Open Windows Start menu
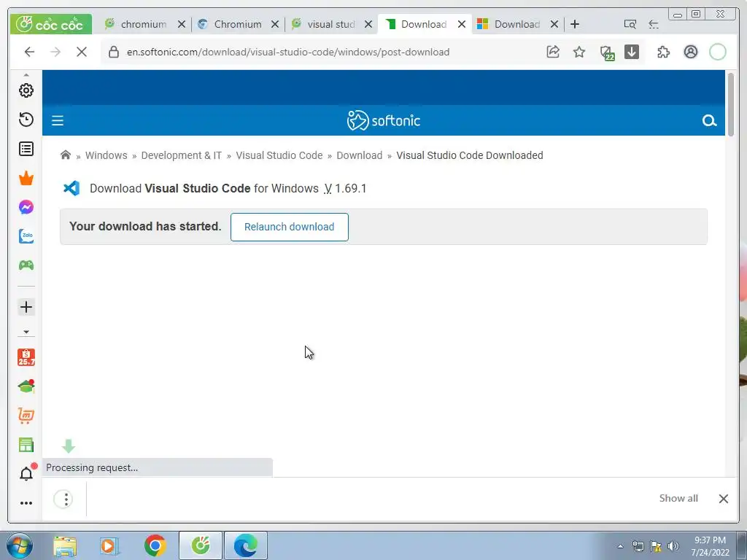Screen dimensions: 747x560 click(20, 545)
